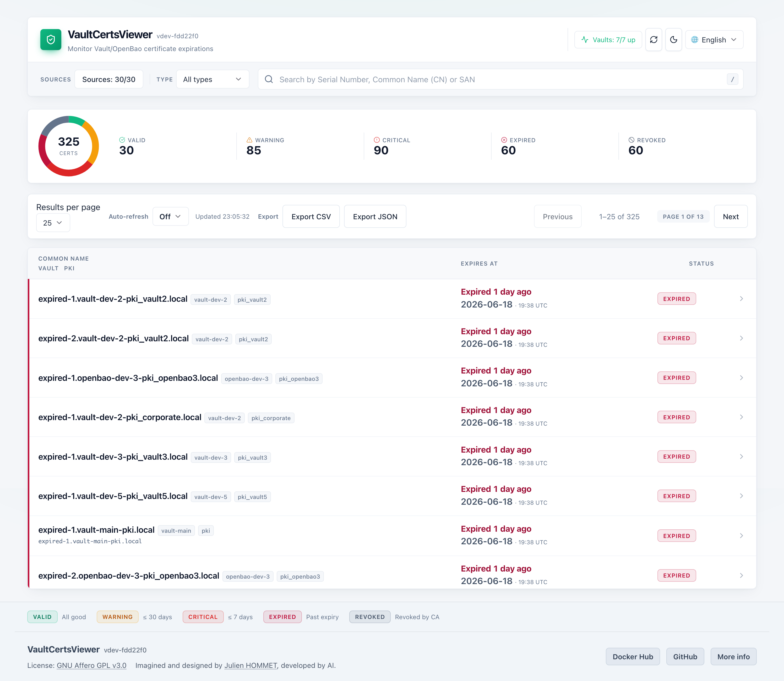Image resolution: width=784 pixels, height=681 pixels.
Task: Open Docker Hub link button
Action: [633, 657]
